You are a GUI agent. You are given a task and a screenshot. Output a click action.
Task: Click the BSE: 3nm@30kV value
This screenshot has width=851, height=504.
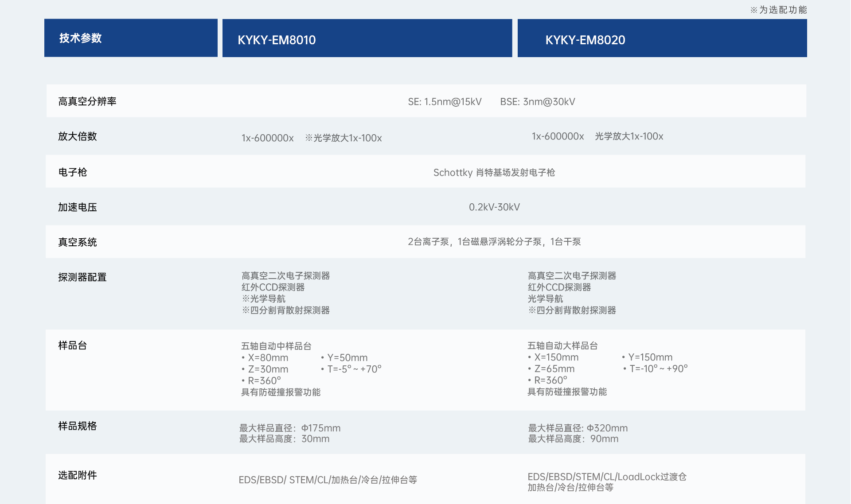[538, 102]
